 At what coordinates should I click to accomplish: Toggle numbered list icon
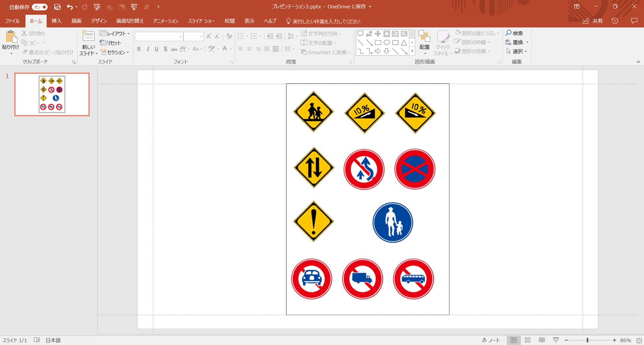(x=254, y=36)
